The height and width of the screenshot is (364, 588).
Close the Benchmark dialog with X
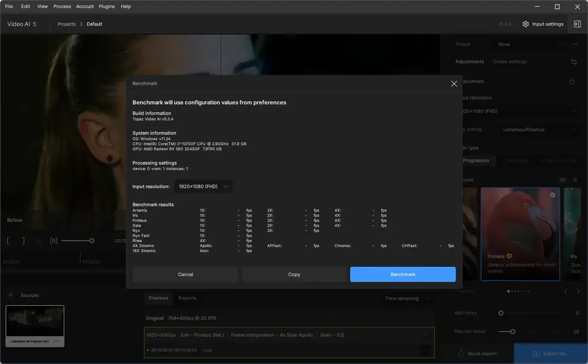pos(454,84)
